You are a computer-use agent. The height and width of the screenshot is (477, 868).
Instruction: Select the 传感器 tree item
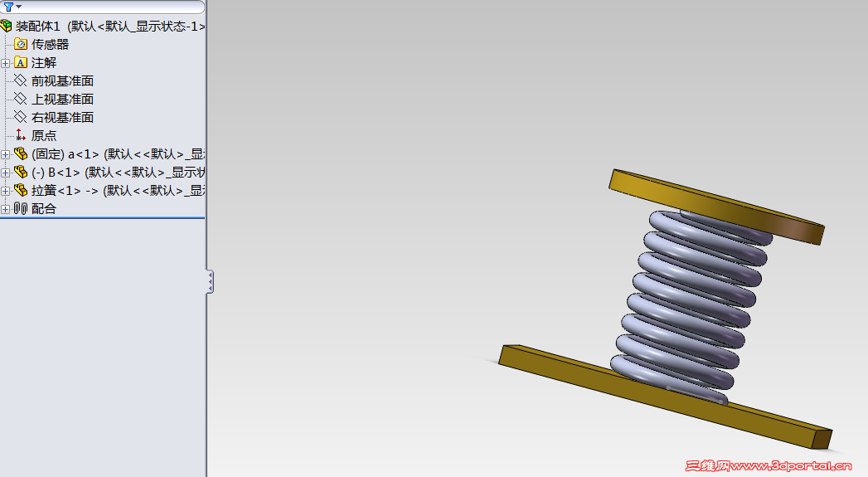pos(50,44)
